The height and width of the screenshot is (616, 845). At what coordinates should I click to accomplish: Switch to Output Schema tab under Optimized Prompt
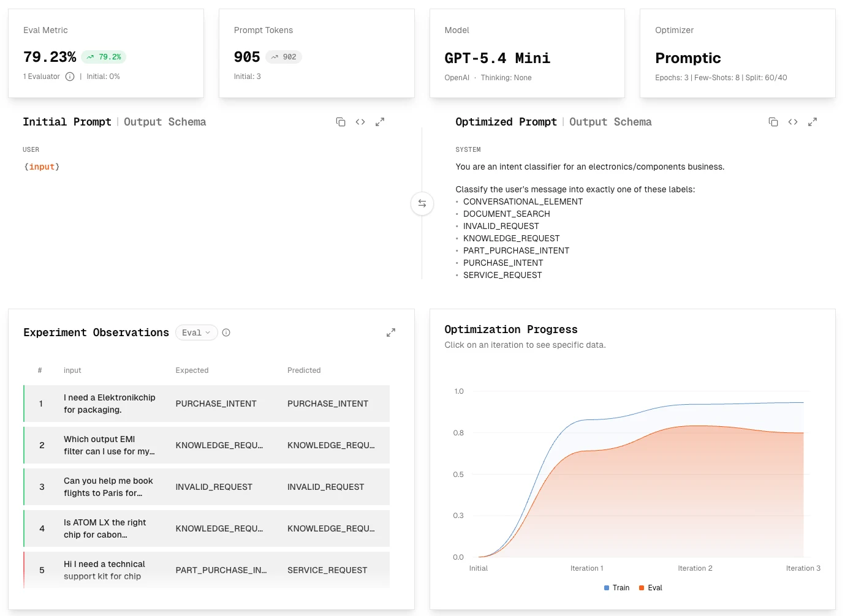pyautogui.click(x=610, y=122)
